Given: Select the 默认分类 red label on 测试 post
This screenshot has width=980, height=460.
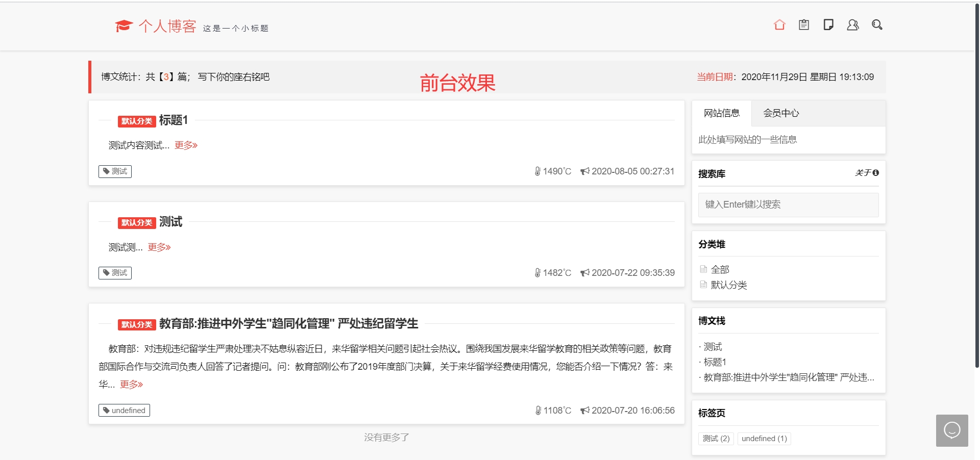Looking at the screenshot, I should [136, 223].
